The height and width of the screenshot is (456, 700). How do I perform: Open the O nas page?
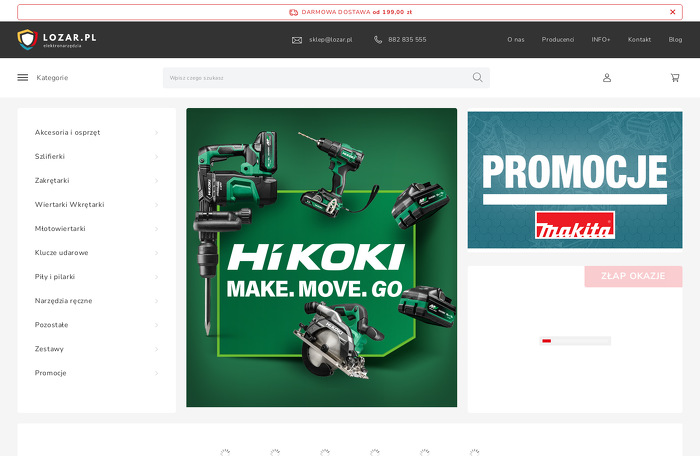click(x=516, y=40)
